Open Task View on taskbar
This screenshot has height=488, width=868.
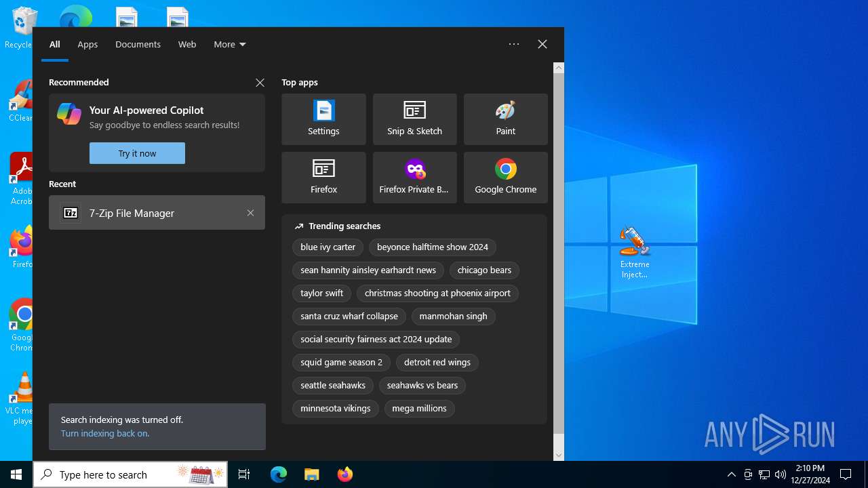point(244,474)
